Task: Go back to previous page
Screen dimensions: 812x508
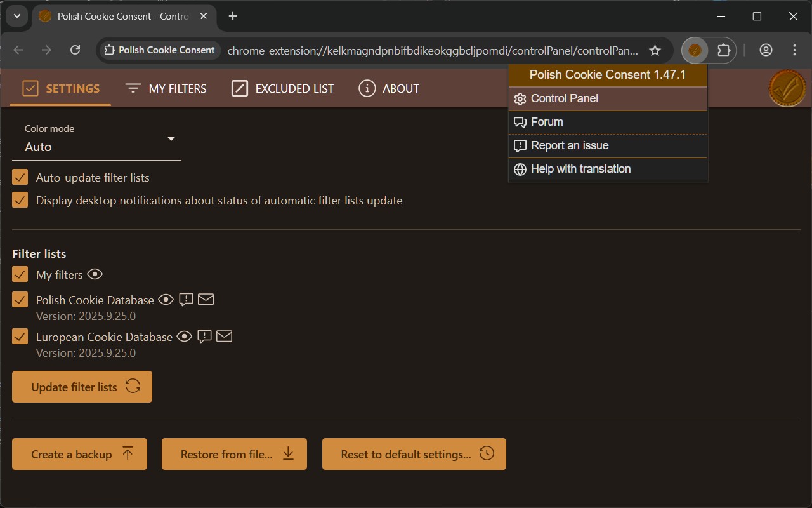Action: coord(18,50)
